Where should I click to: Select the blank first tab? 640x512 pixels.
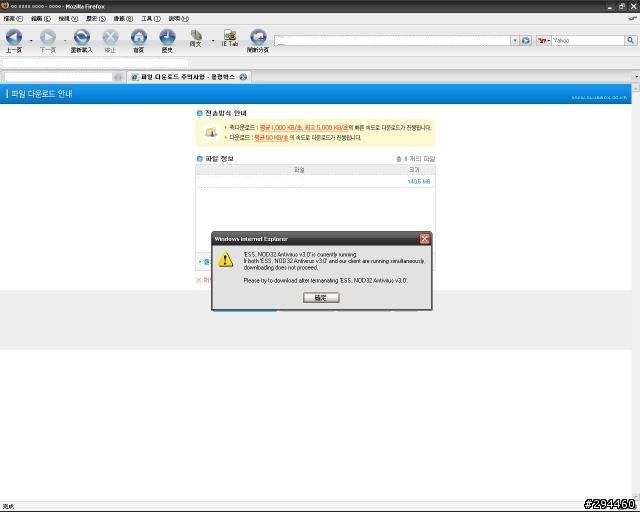63,77
